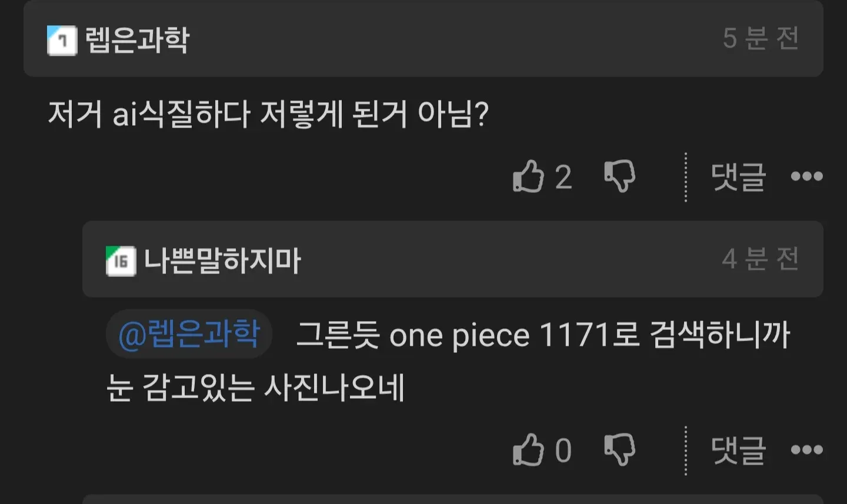This screenshot has height=504, width=847.
Task: Click the thumbs up icon on 나쁜말하지마's reply
Action: tap(528, 448)
